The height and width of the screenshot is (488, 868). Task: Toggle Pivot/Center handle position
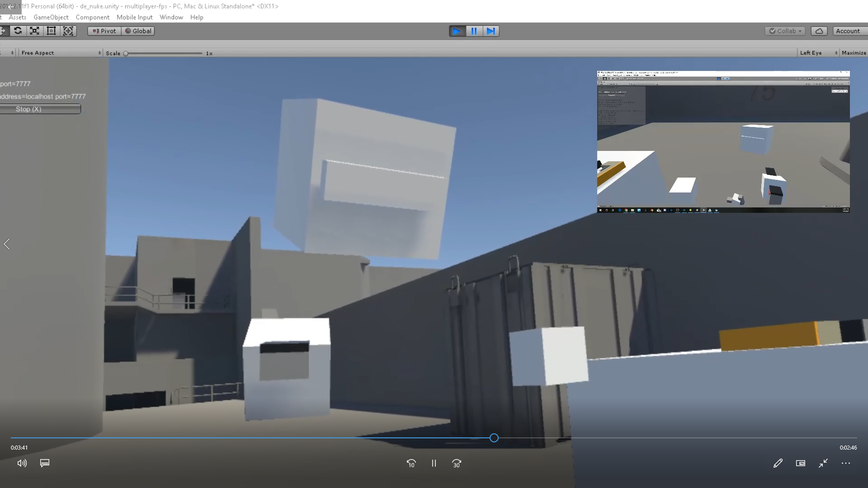(x=104, y=31)
